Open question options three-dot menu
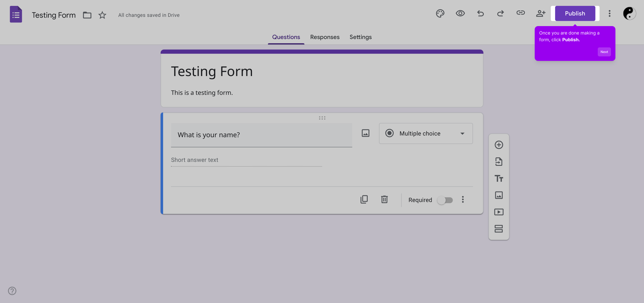This screenshot has width=644, height=303. [463, 200]
